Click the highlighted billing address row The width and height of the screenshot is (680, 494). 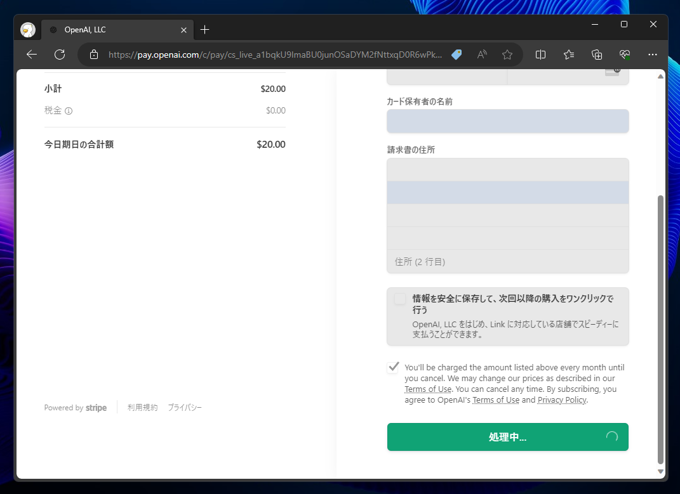pyautogui.click(x=507, y=193)
